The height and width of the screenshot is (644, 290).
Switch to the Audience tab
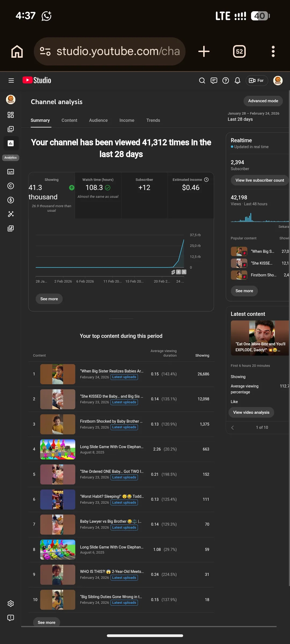coord(98,120)
